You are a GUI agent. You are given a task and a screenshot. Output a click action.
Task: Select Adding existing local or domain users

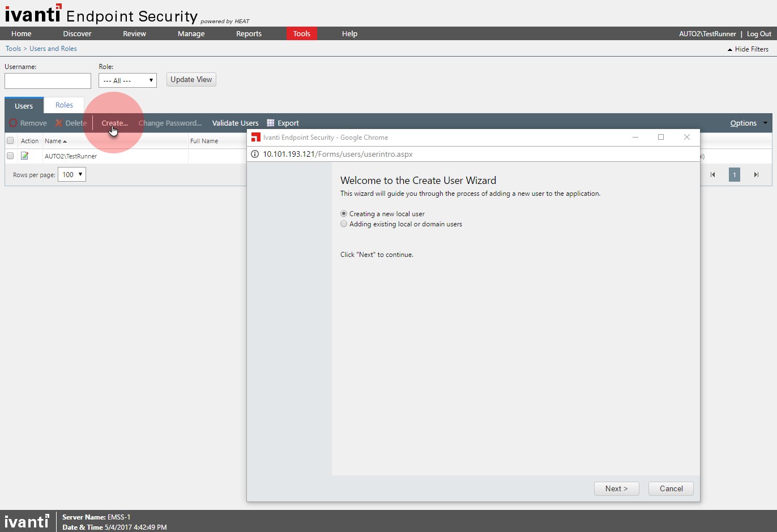(x=344, y=224)
